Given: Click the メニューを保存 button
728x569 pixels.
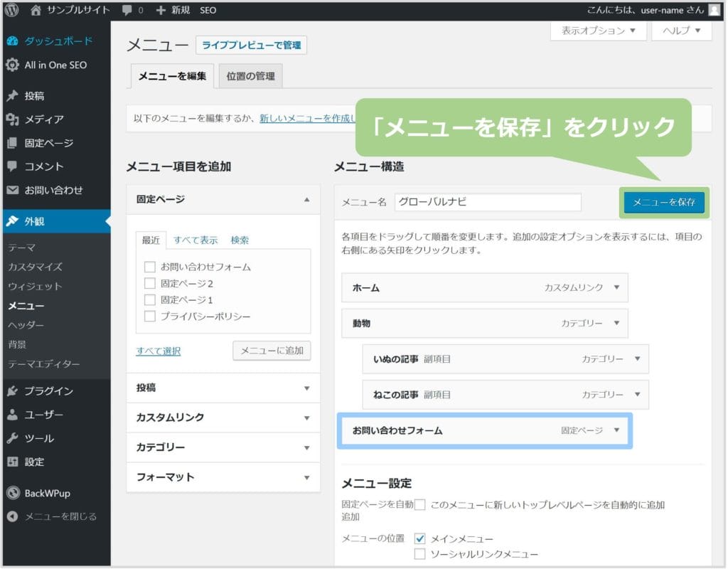Looking at the screenshot, I should click(664, 203).
